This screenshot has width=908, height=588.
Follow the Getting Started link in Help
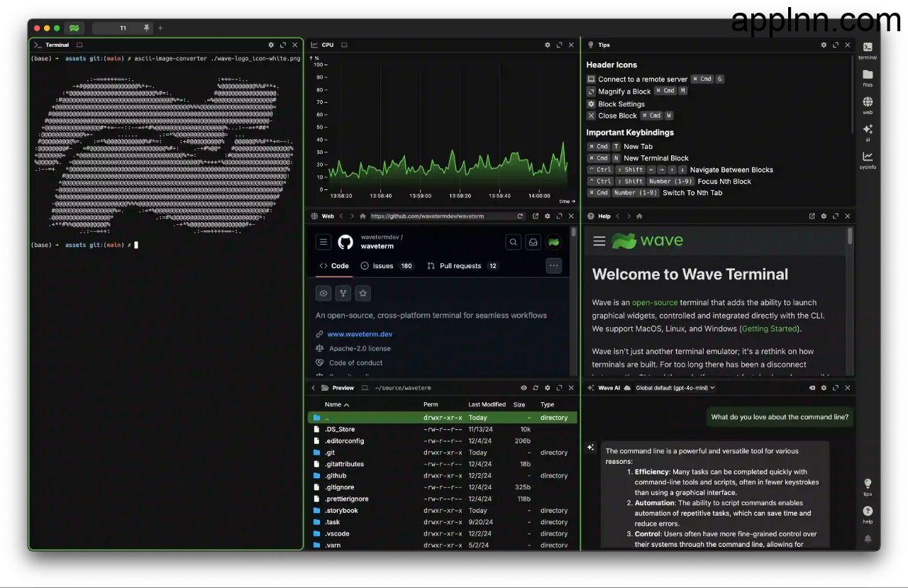[x=769, y=329]
